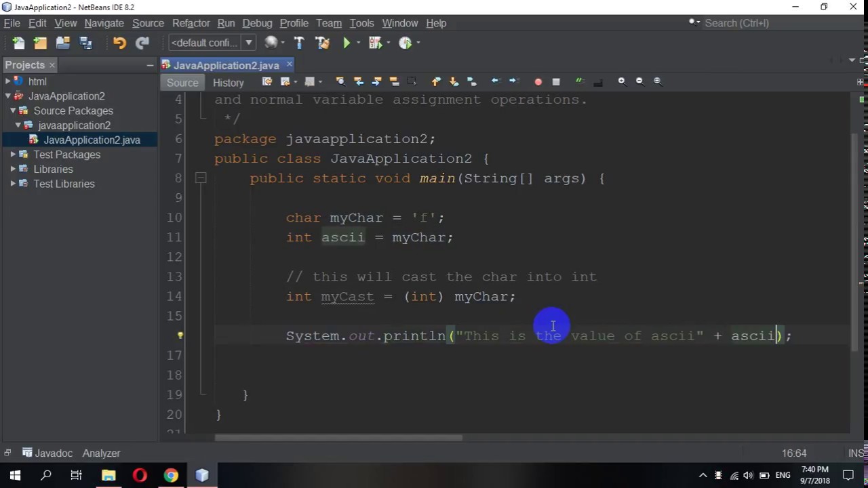The image size is (868, 488).
Task: Close the Projects panel tab
Action: 52,65
